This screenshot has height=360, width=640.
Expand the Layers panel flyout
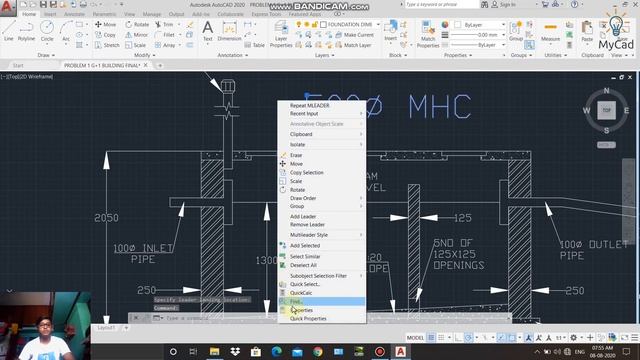[x=324, y=55]
